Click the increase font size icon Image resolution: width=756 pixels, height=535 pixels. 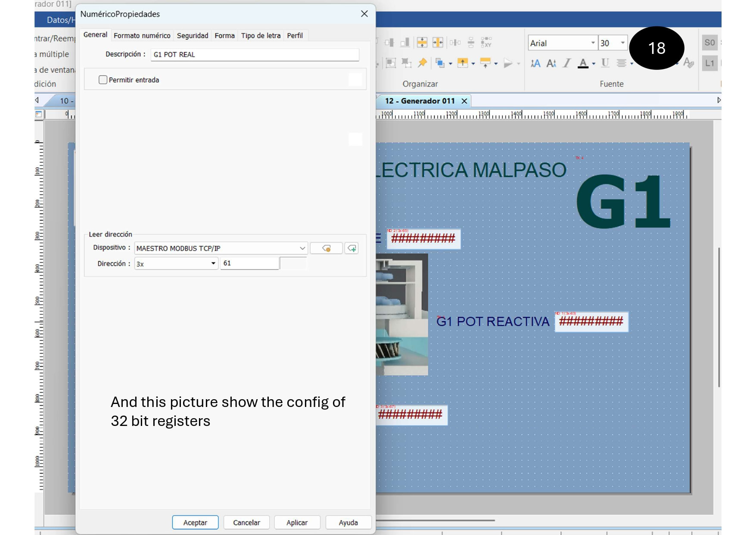click(535, 63)
